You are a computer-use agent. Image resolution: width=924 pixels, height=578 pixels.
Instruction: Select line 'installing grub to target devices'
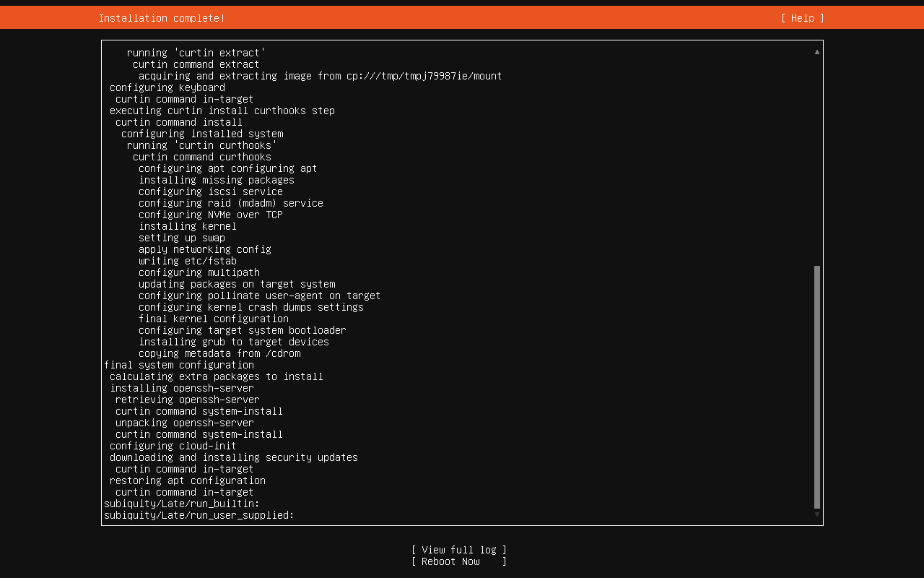(234, 342)
